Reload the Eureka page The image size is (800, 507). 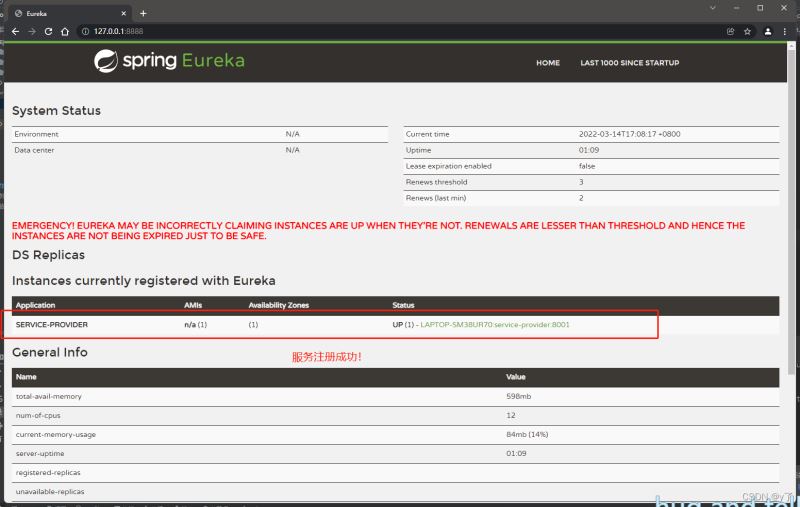(48, 31)
